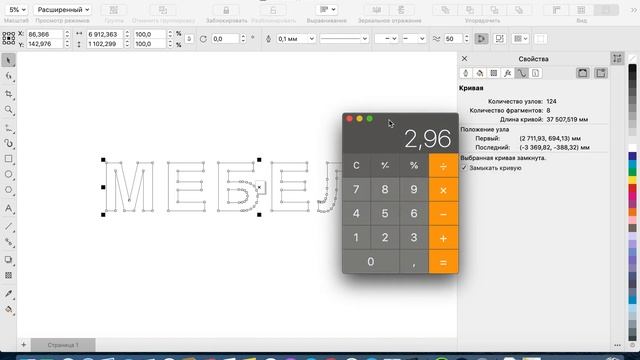
Task: Open the text wrap dropdown in property bar
Action: pos(520,39)
